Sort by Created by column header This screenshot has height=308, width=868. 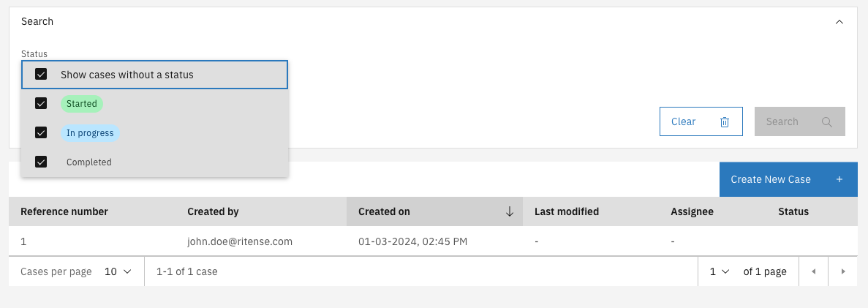coord(213,211)
